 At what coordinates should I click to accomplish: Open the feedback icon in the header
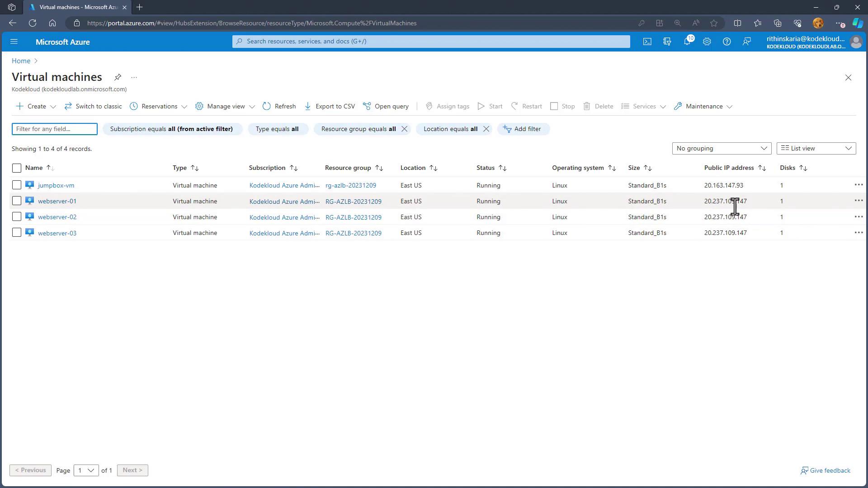point(747,42)
